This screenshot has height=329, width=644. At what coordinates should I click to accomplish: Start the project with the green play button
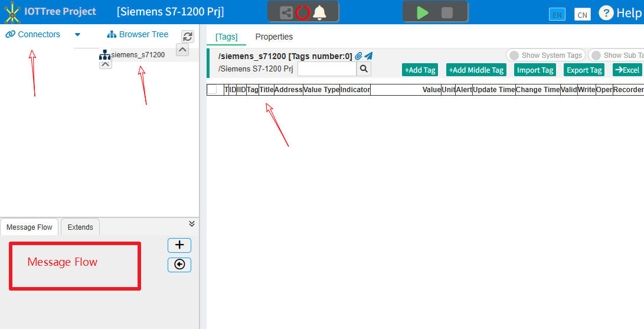(421, 12)
